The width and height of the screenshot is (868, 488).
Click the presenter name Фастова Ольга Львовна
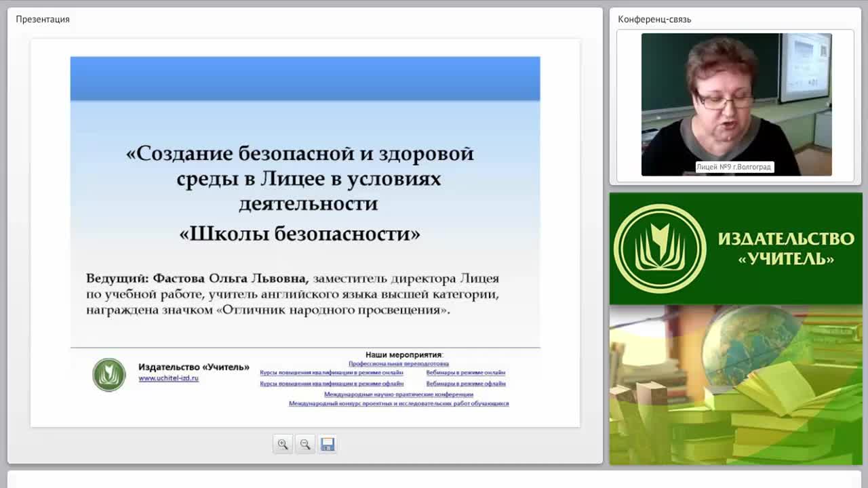pyautogui.click(x=231, y=278)
